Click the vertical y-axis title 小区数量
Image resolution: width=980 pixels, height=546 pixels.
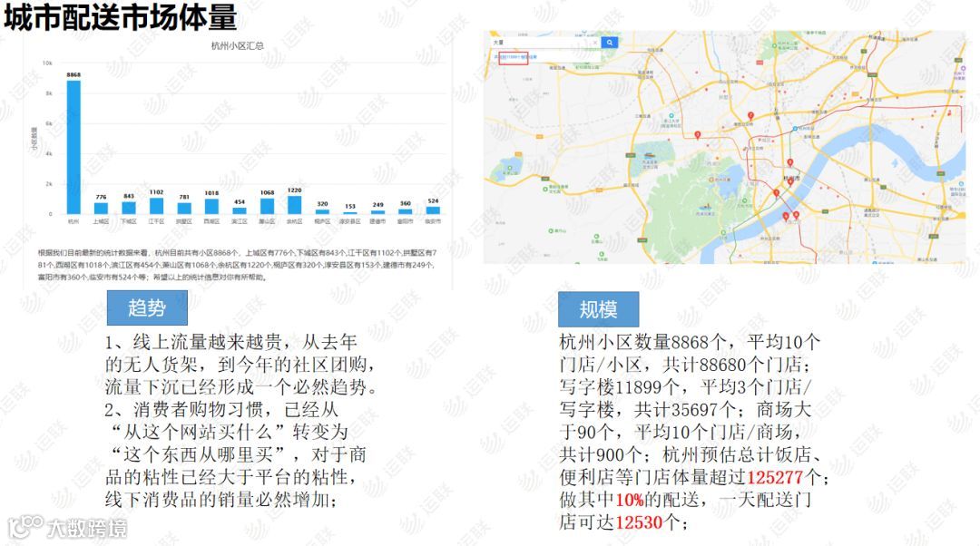(x=34, y=139)
